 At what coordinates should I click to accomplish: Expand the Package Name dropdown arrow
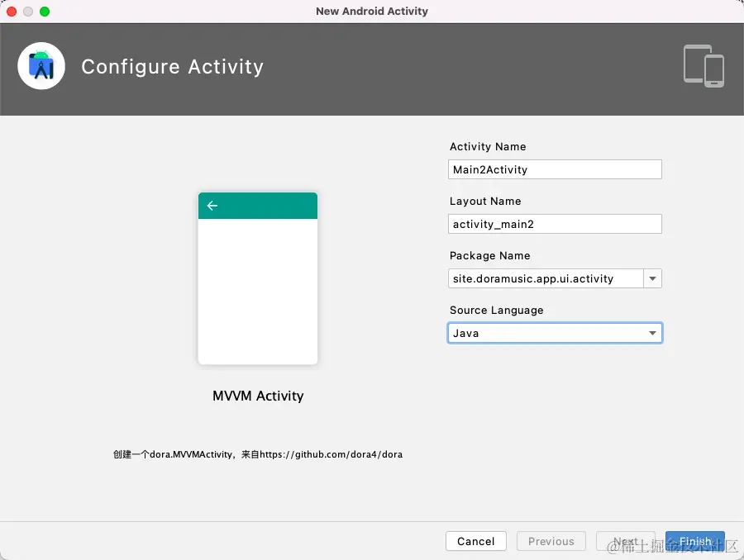coord(653,278)
